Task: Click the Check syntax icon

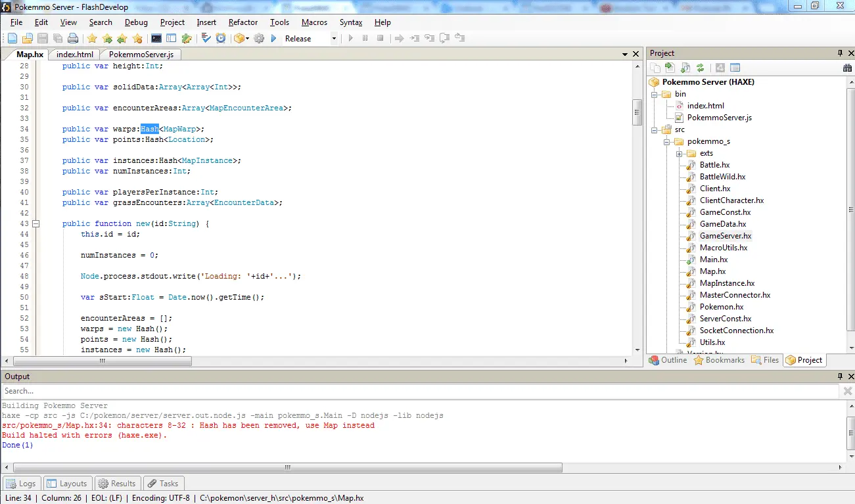Action: pos(206,39)
